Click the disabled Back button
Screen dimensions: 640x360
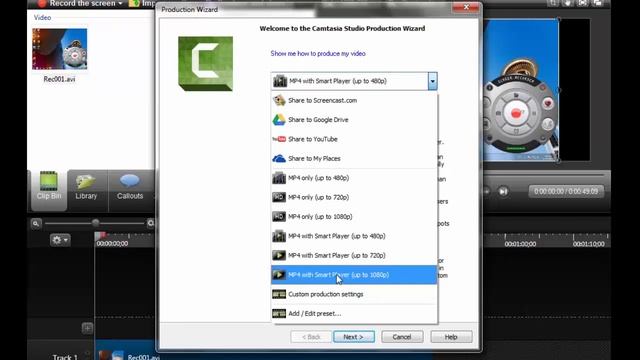[x=311, y=337]
